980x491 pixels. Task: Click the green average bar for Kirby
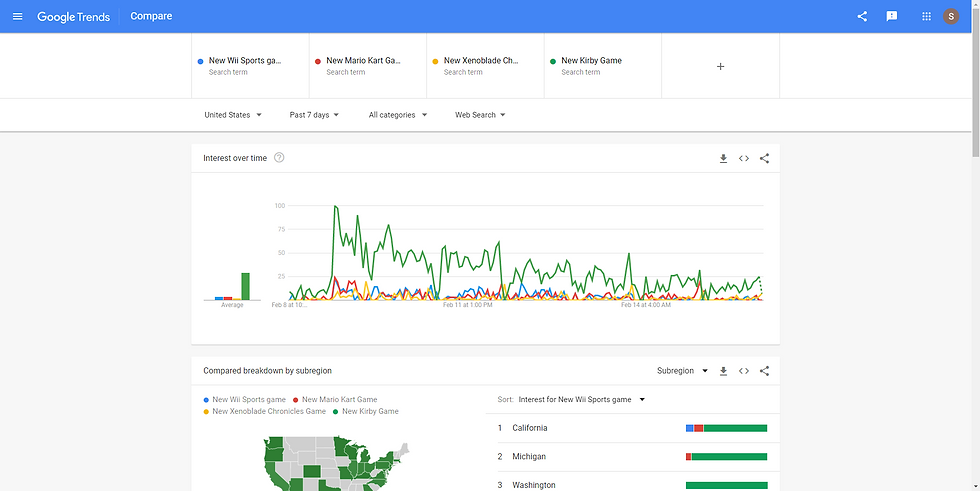click(x=246, y=286)
